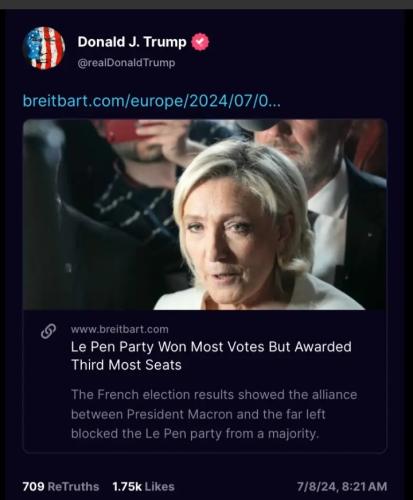Click the Third Most Seats headline line
Viewport: 413px width, 500px height.
(126, 365)
